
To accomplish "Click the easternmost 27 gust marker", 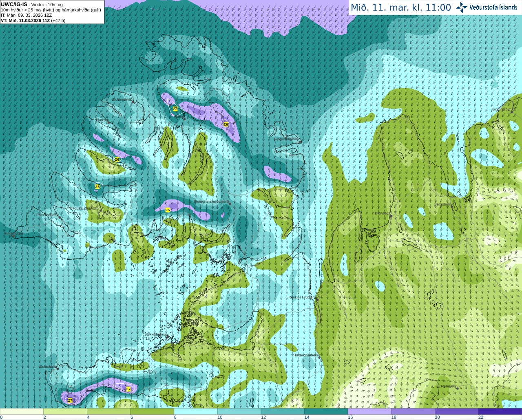I will pos(128,389).
